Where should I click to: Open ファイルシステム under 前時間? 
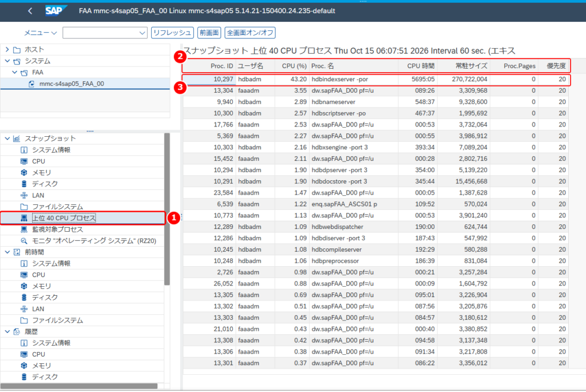[58, 320]
